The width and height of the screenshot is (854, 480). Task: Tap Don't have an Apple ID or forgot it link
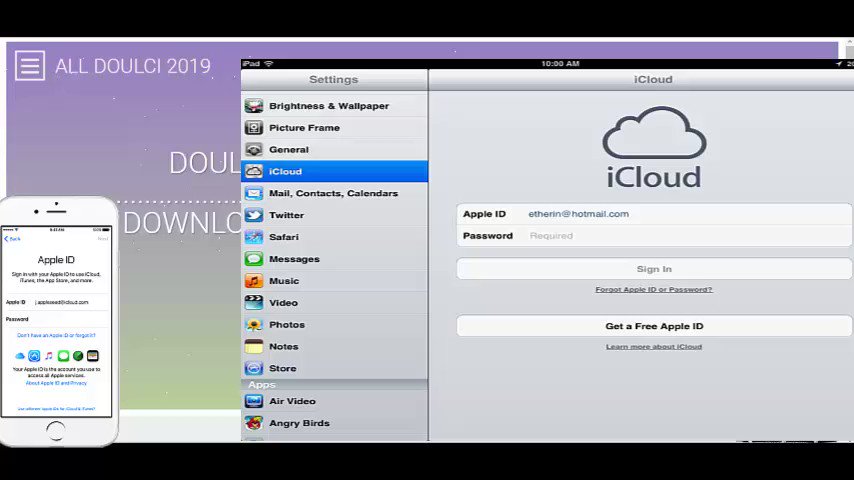tap(56, 335)
